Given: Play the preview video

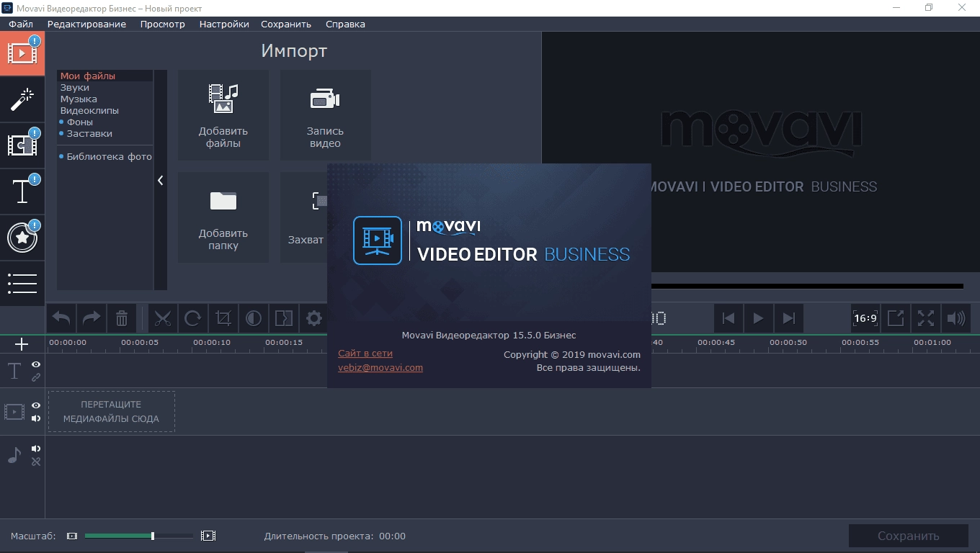Looking at the screenshot, I should point(758,318).
